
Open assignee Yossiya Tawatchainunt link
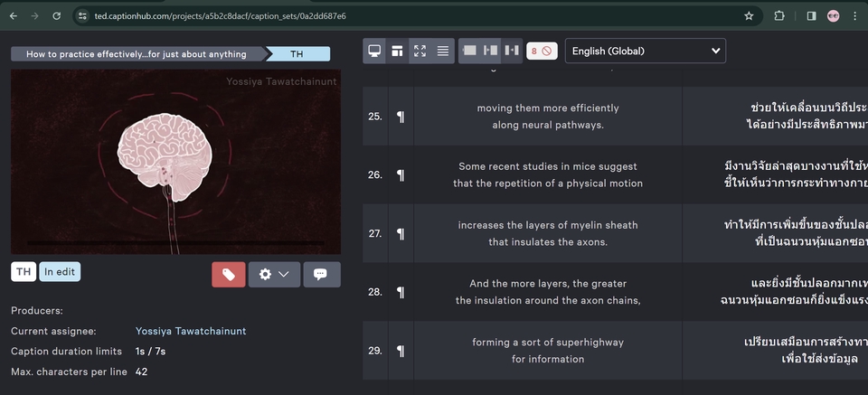(x=191, y=331)
